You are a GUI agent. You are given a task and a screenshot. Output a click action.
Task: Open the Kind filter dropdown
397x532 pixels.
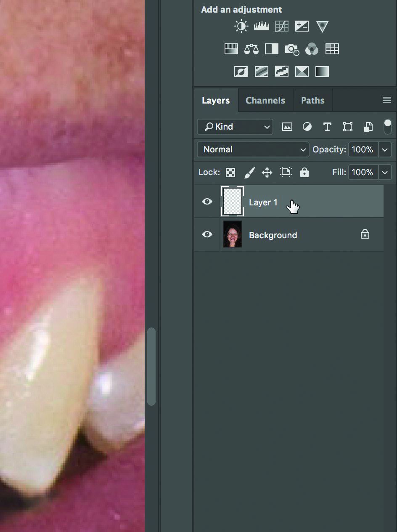(x=235, y=127)
